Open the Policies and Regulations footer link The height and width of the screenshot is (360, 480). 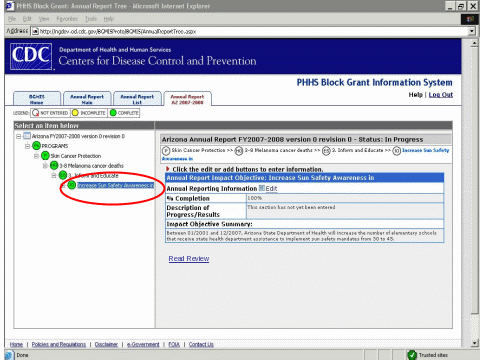(x=59, y=344)
